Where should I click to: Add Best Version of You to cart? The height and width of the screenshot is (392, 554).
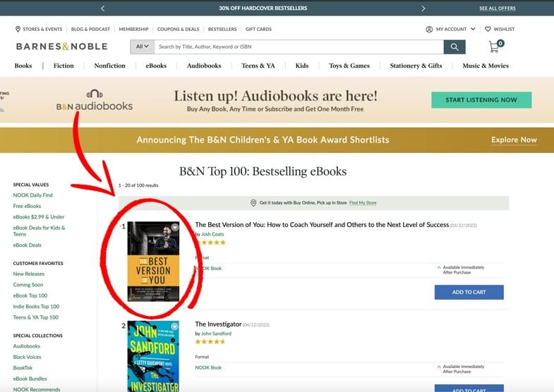point(469,292)
